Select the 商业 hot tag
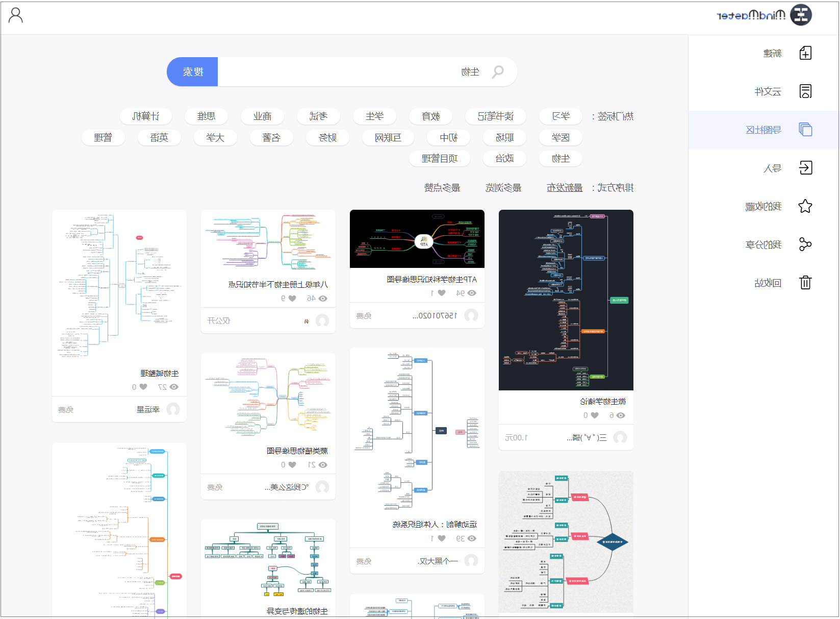The height and width of the screenshot is (619, 840). [x=262, y=116]
